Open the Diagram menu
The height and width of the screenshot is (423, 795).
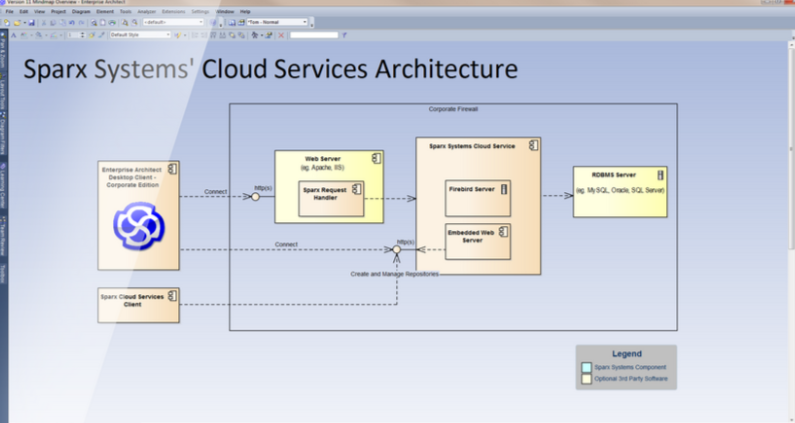[x=81, y=11]
